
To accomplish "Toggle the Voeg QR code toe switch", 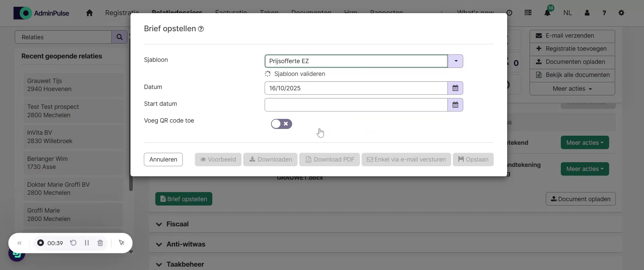I will pos(281,124).
